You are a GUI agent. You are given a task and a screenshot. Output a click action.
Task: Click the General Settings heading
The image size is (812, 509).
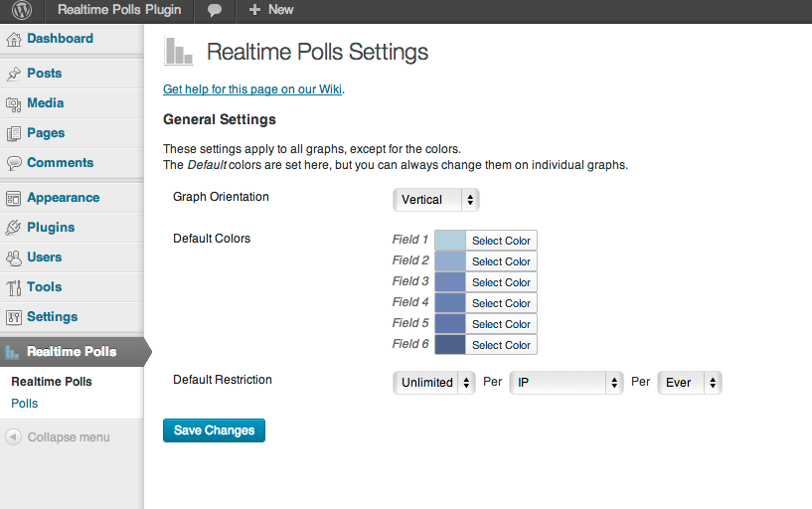[220, 119]
